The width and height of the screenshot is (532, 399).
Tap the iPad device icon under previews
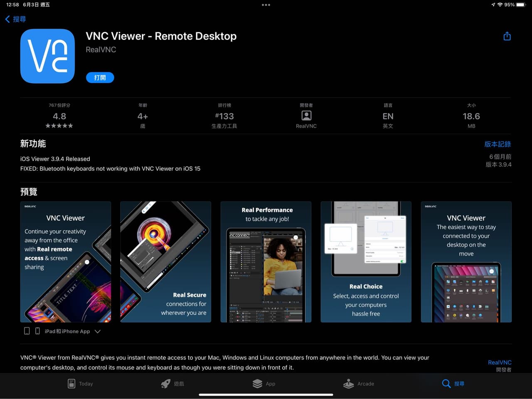[27, 331]
